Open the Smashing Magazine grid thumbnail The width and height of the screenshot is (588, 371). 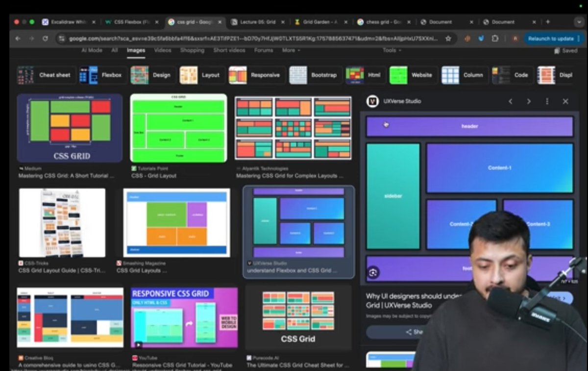(177, 223)
